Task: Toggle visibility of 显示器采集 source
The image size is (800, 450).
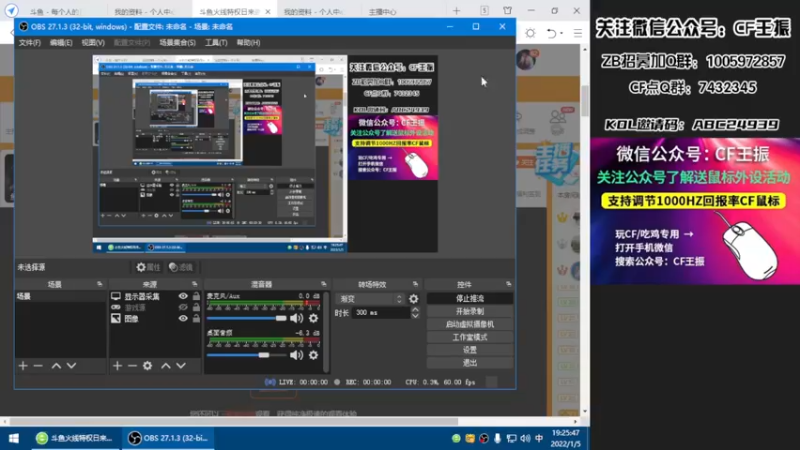Action: coord(183,296)
